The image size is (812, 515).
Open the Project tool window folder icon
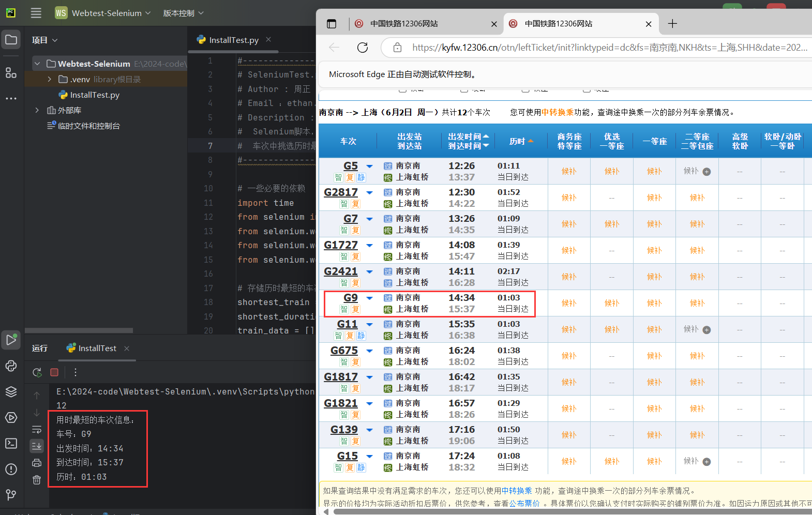pos(11,40)
